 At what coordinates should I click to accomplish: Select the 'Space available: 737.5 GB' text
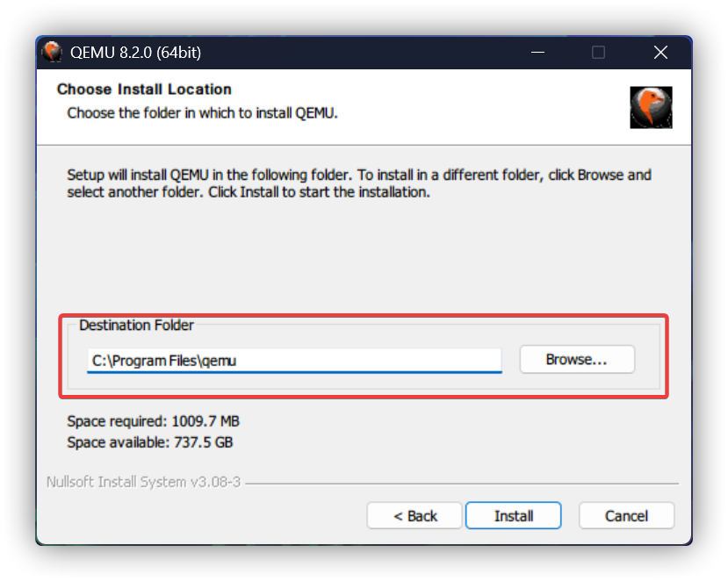150,442
